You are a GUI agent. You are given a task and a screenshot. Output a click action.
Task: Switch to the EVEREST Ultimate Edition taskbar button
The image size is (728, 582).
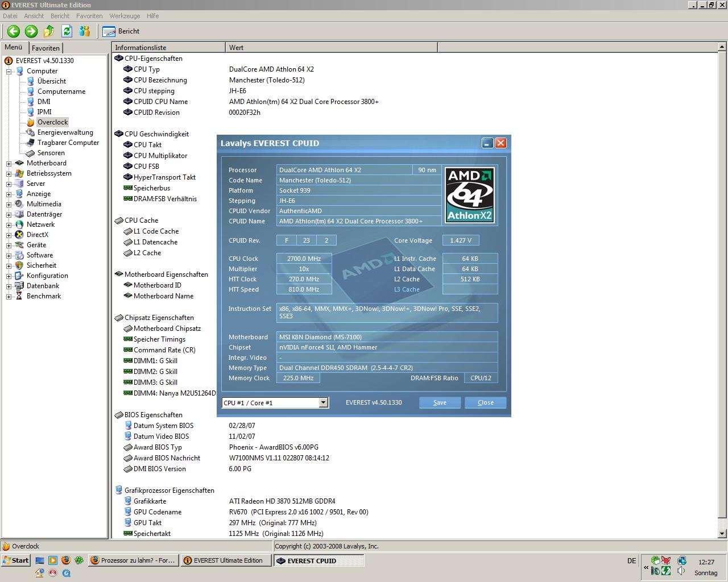coord(226,560)
